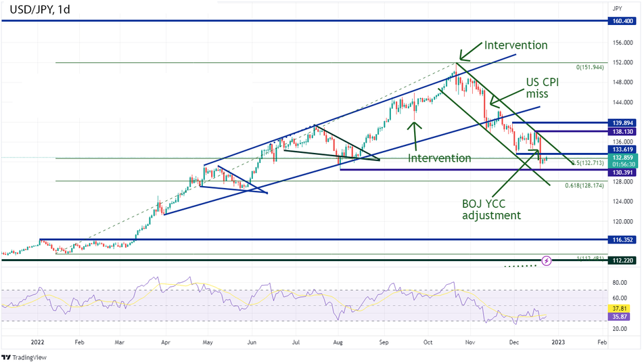Select the 120.000 price axis label
The image size is (642, 364).
pos(622,221)
